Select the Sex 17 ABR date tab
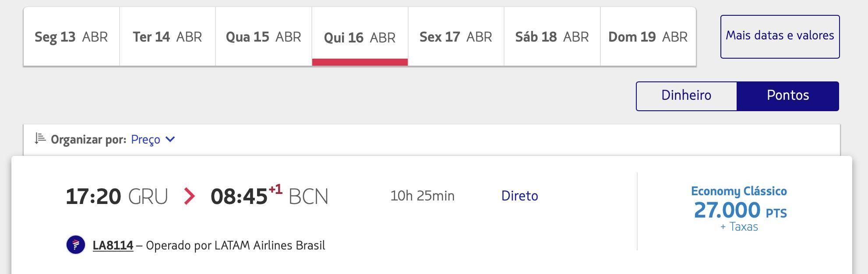This screenshot has width=868, height=274. [x=456, y=37]
